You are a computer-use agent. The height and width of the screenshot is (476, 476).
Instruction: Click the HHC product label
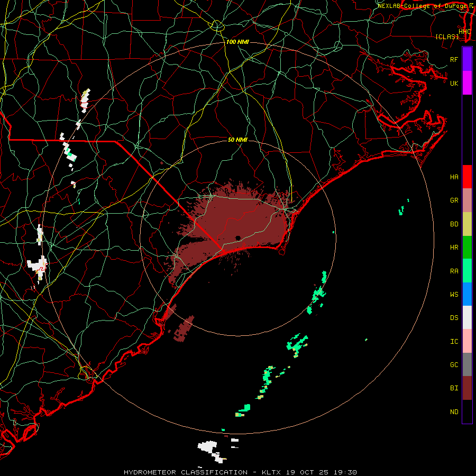pyautogui.click(x=464, y=31)
